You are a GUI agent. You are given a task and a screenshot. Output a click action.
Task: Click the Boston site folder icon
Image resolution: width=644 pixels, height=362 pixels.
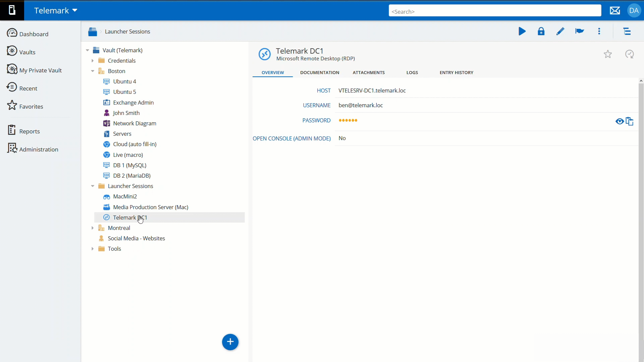pos(101,71)
